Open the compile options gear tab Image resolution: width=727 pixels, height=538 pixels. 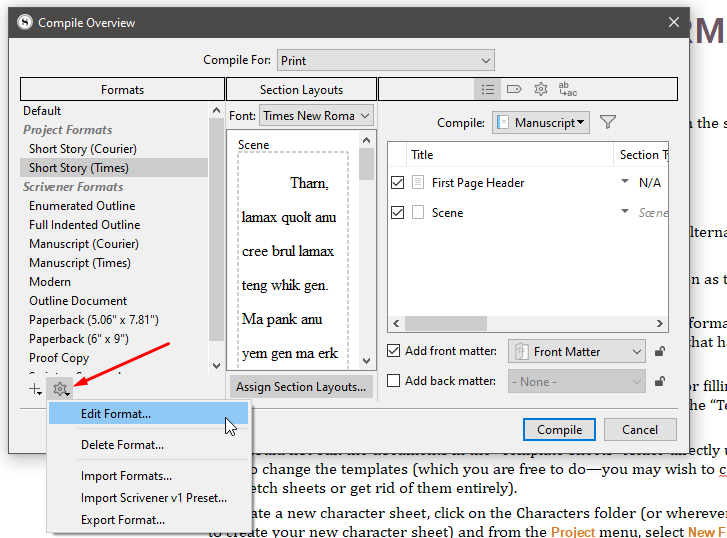(x=541, y=89)
